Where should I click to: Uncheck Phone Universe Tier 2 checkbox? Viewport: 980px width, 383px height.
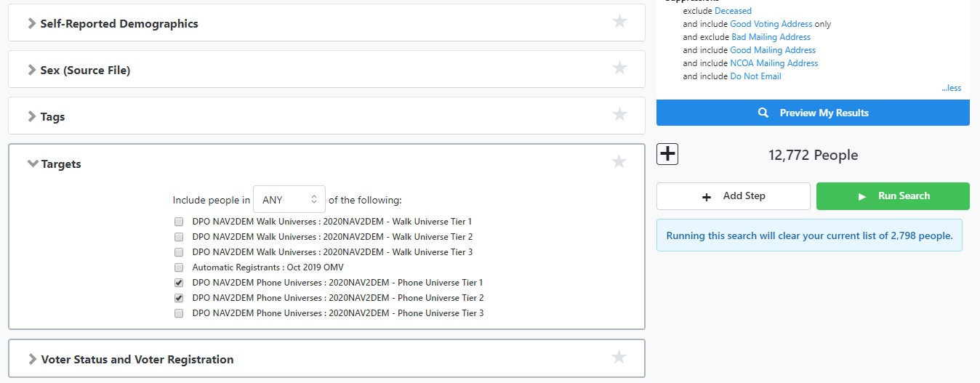pos(179,297)
